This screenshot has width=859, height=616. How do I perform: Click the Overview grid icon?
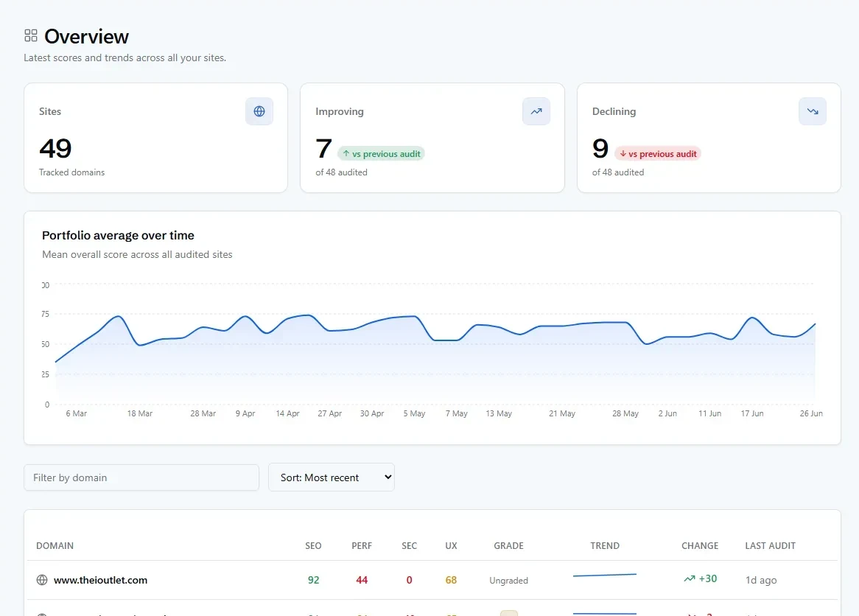[x=31, y=35]
